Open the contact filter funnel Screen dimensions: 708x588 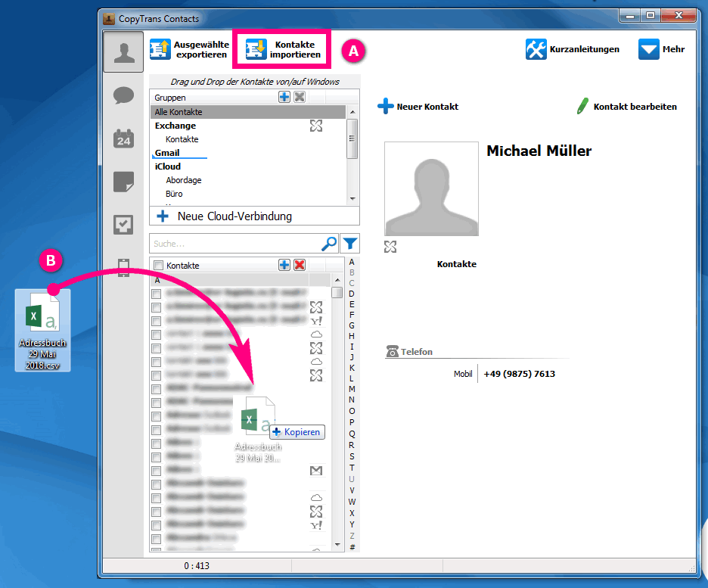(350, 244)
